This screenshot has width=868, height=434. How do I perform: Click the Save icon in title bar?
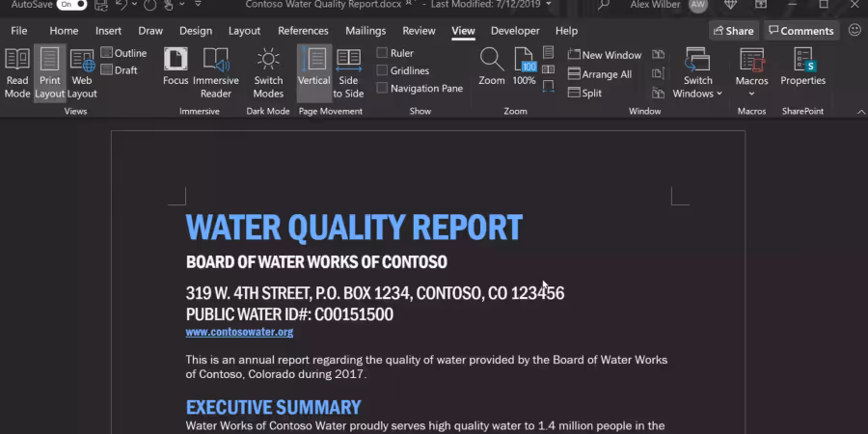pos(100,5)
